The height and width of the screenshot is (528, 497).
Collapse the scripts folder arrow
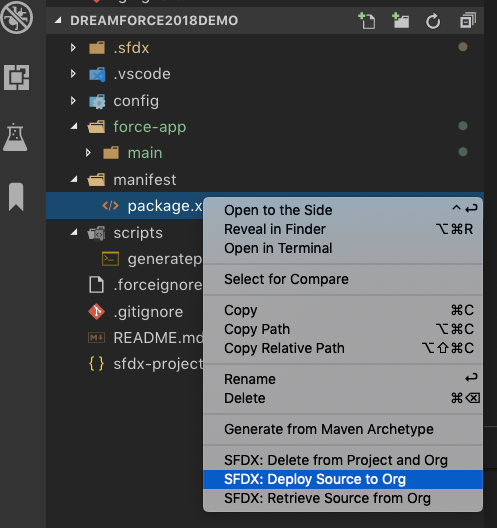tap(74, 232)
